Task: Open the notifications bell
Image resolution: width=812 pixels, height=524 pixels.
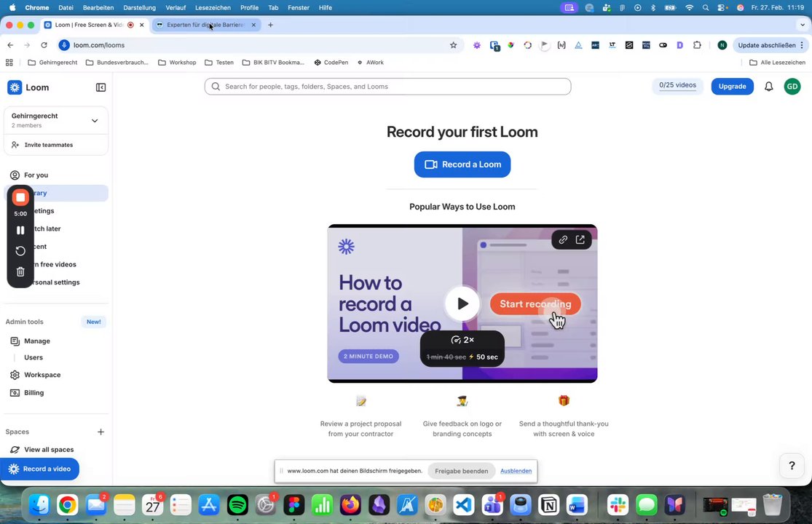Action: point(768,87)
